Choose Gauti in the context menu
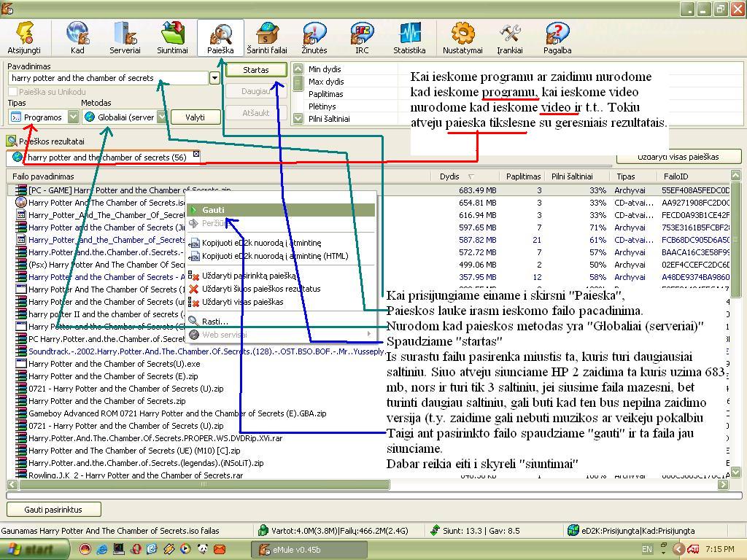The height and width of the screenshot is (560, 747). [213, 210]
